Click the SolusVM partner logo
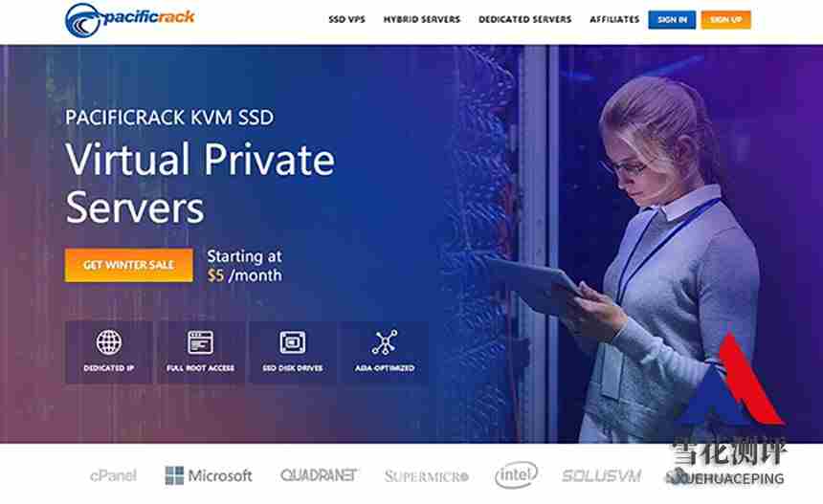The width and height of the screenshot is (823, 504). point(602,475)
